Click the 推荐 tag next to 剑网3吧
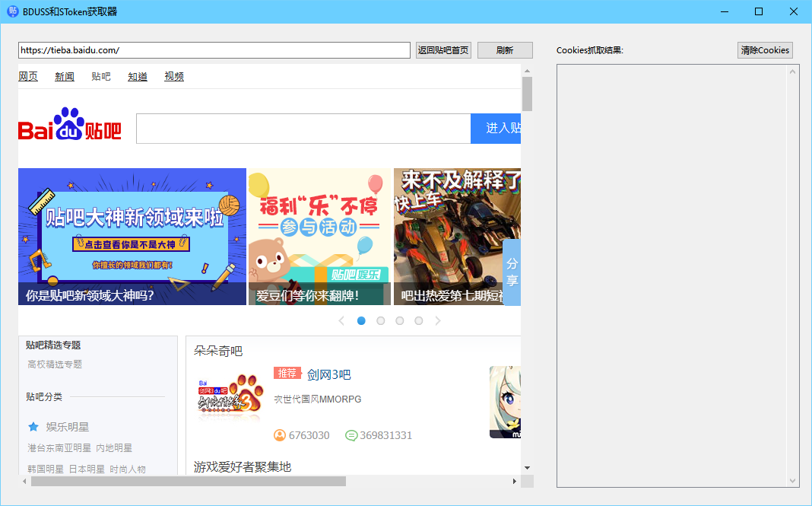Viewport: 812px width, 506px height. point(287,373)
